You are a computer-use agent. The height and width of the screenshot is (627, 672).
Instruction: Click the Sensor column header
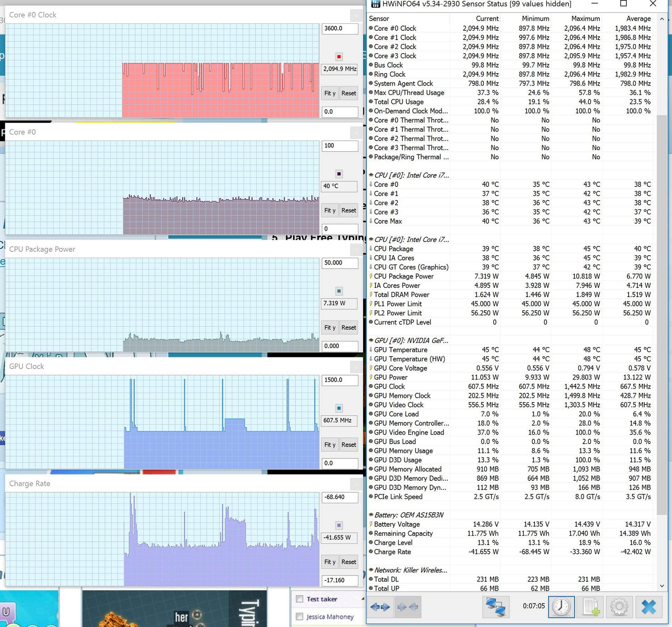click(x=408, y=19)
